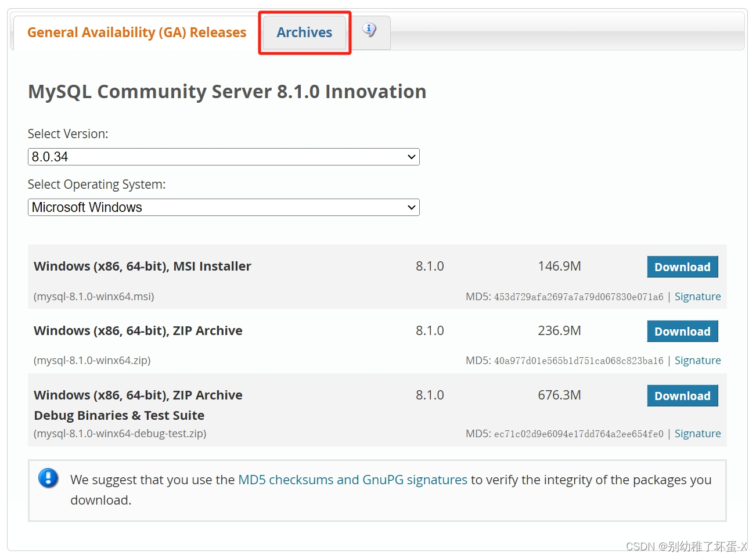Open the info speech-bubble icon tab
756x558 pixels.
pos(370,30)
